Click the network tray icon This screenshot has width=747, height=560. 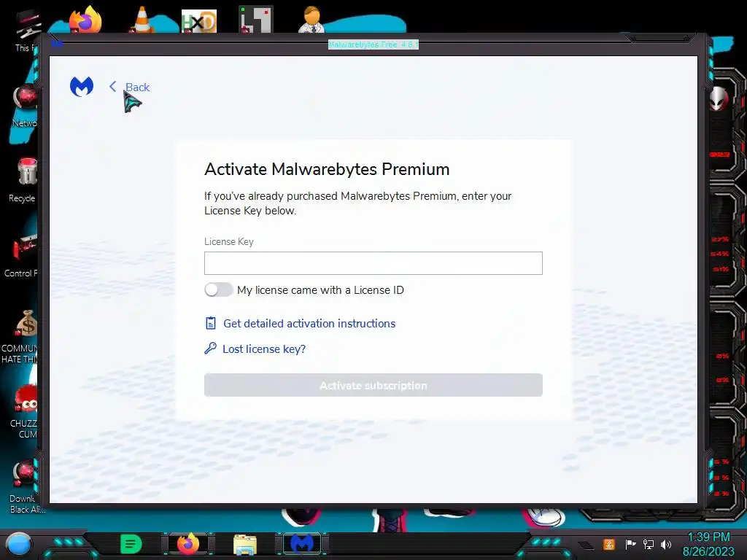click(649, 544)
